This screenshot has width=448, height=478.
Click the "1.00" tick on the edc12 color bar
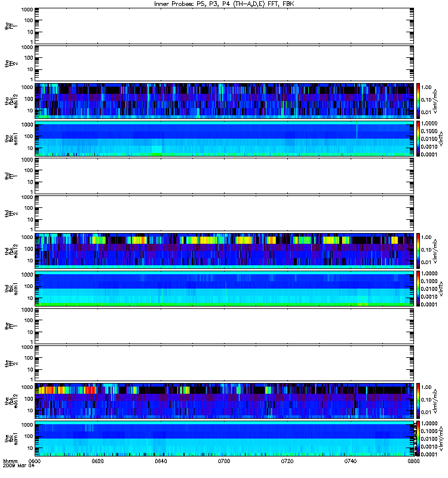tap(426, 387)
